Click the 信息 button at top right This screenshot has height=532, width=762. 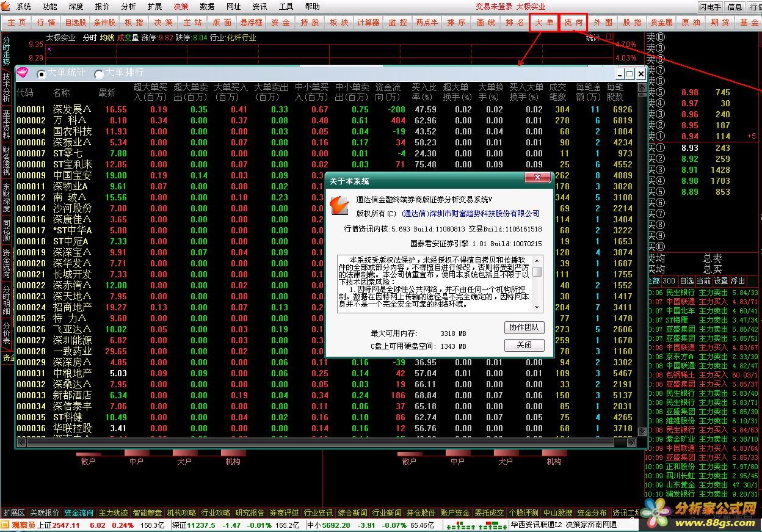tap(735, 7)
